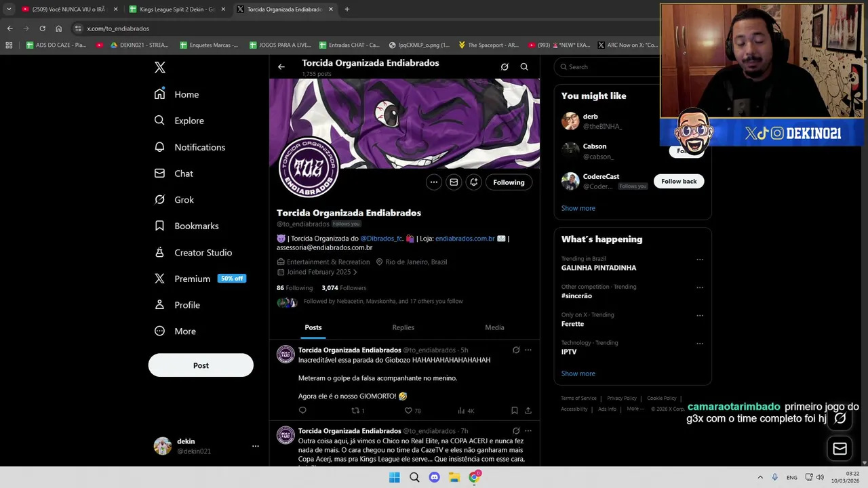Show more suggested accounts
Image resolution: width=868 pixels, height=488 pixels.
click(x=578, y=208)
